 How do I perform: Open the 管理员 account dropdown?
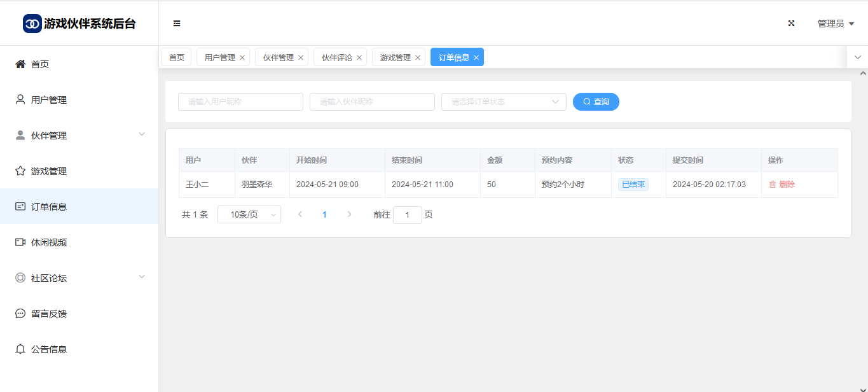pos(835,24)
